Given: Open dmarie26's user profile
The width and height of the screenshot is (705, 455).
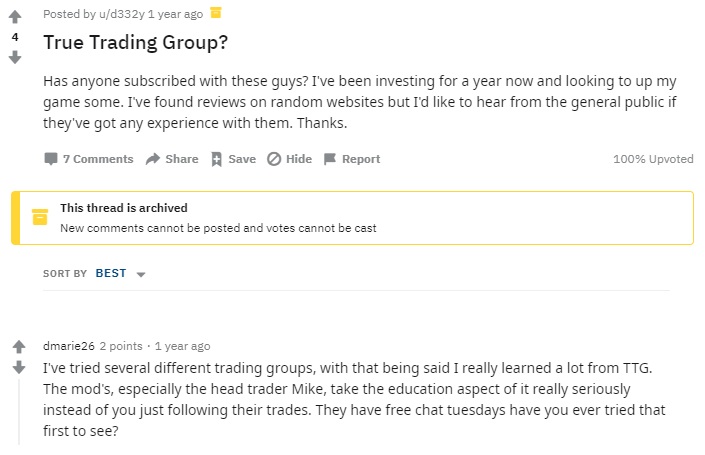Looking at the screenshot, I should (x=69, y=346).
